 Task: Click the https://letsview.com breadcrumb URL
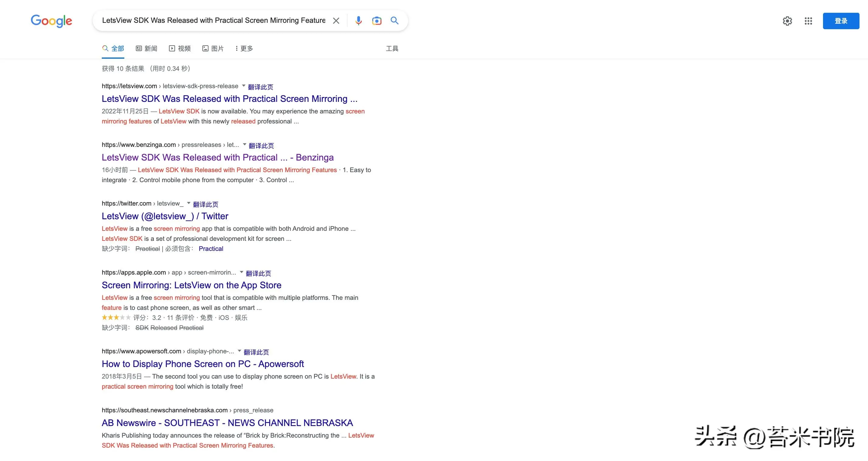pos(129,86)
